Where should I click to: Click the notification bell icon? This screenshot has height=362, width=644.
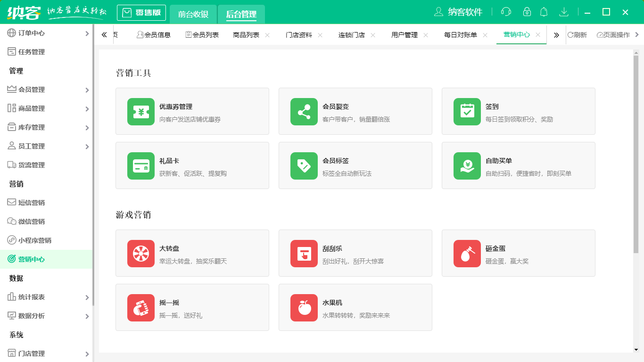tap(544, 11)
